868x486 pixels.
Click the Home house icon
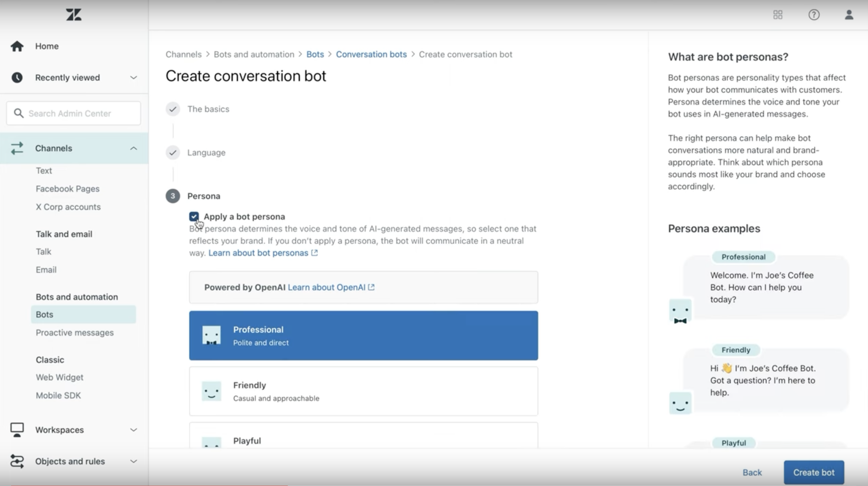tap(17, 46)
